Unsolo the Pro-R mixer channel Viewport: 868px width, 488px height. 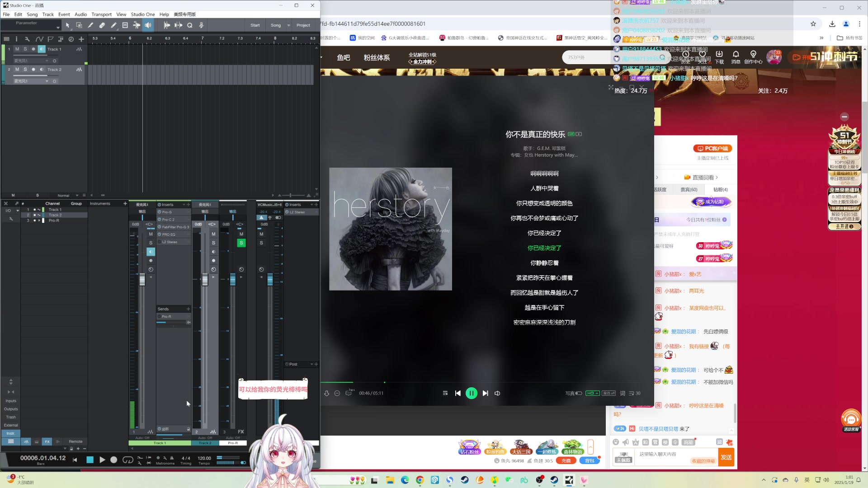(241, 243)
